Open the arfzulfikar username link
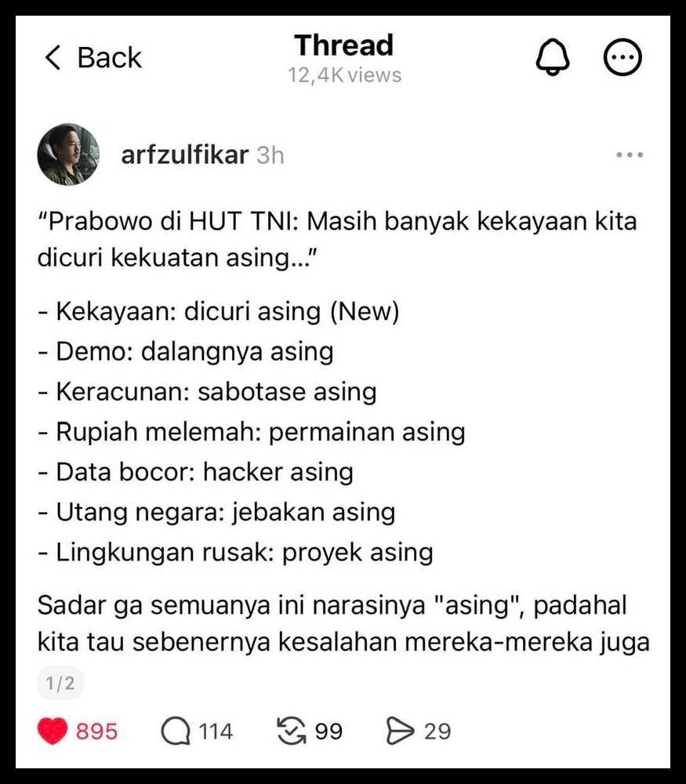 [184, 154]
